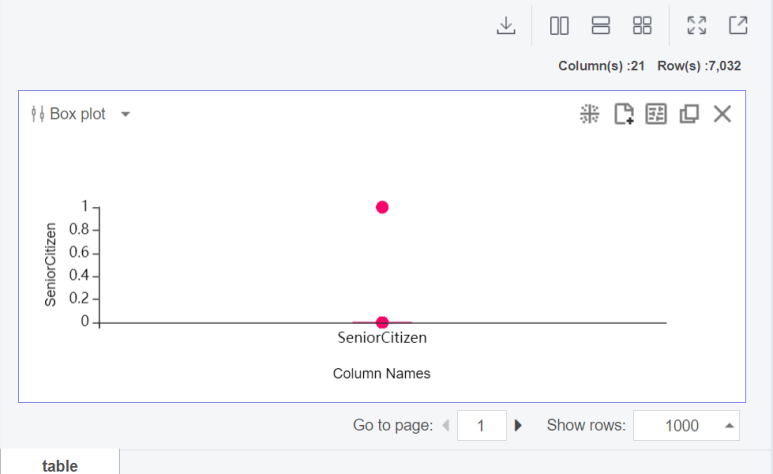
Task: Click the snowflake-style freeze chart icon
Action: point(590,114)
